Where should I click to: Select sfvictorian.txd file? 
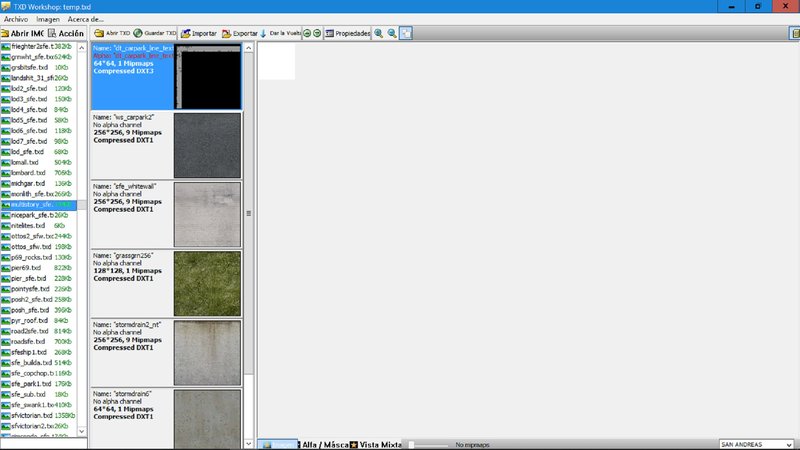39,415
